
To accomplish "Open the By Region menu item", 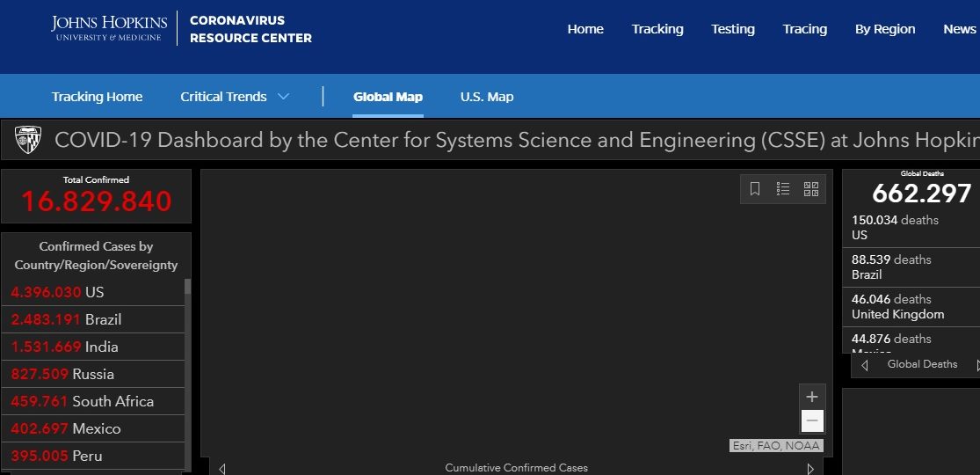I will pyautogui.click(x=885, y=29).
